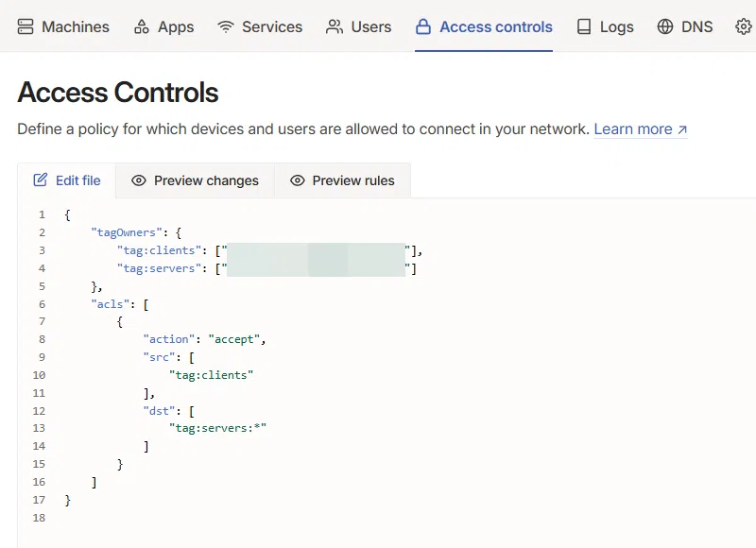Image resolution: width=756 pixels, height=548 pixels.
Task: Click the DNS globe icon
Action: coord(666,26)
